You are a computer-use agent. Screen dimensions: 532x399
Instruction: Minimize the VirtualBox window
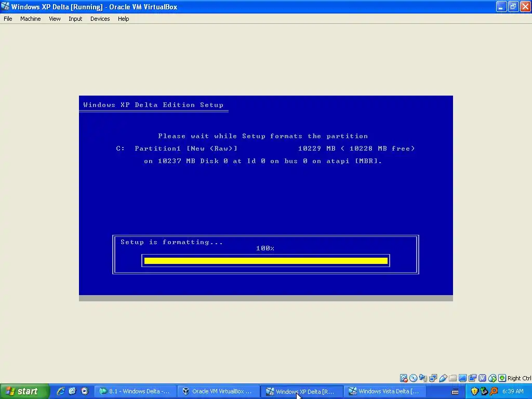tap(501, 6)
